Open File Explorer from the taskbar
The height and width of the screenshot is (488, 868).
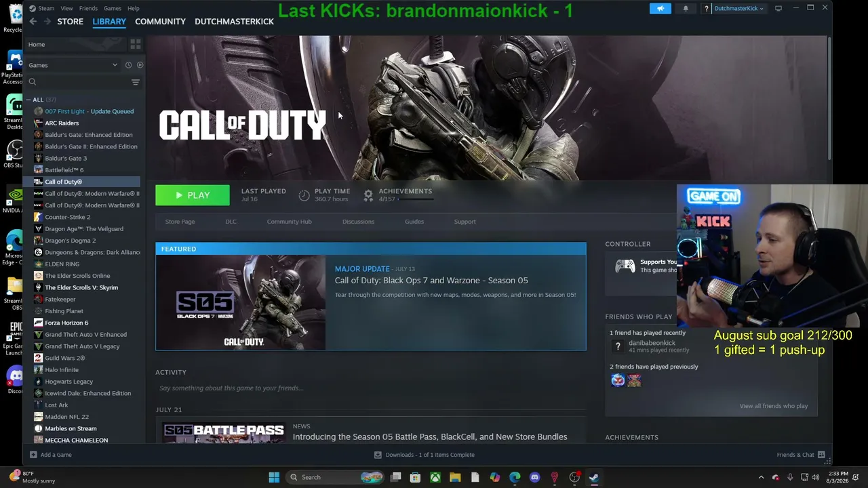tap(455, 477)
